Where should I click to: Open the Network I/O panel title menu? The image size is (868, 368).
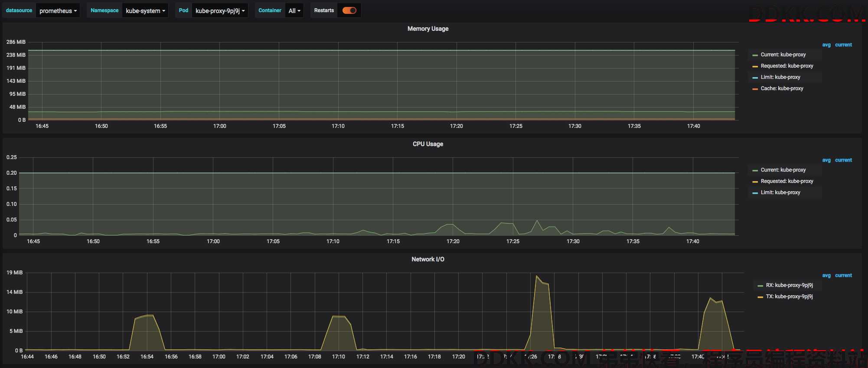tap(428, 259)
